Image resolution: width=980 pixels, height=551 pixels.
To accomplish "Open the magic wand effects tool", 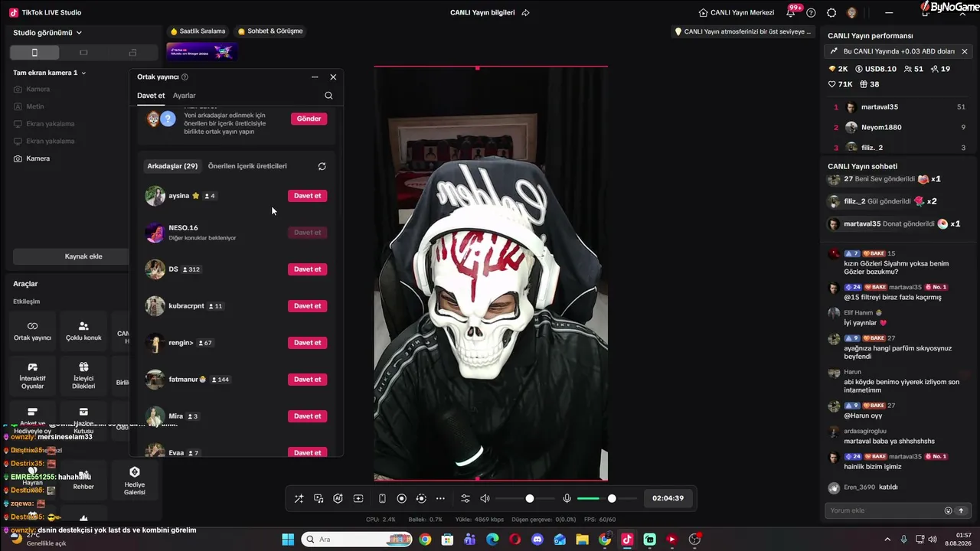I will pyautogui.click(x=299, y=498).
